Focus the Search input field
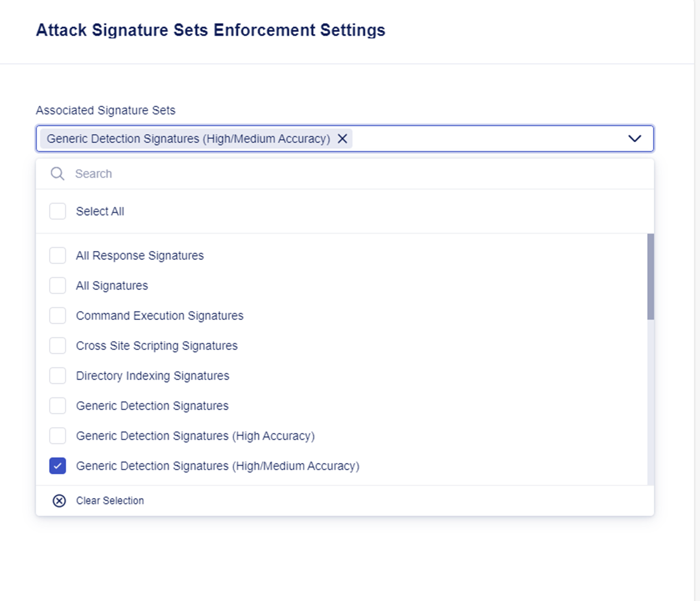The image size is (700, 601). [345, 173]
